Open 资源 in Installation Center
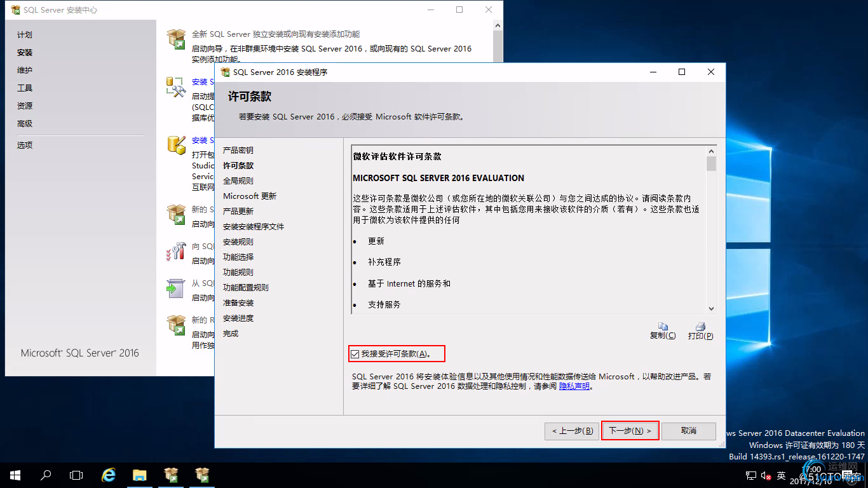This screenshot has height=488, width=868. pyautogui.click(x=25, y=106)
